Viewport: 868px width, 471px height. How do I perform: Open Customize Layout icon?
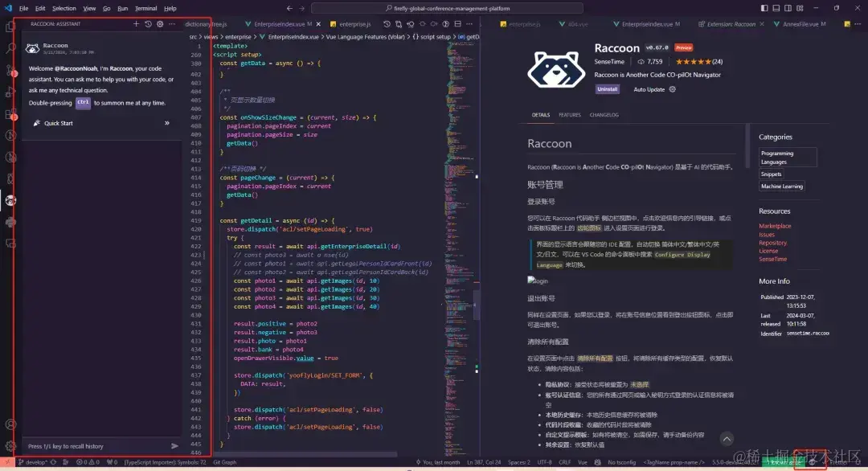pos(800,8)
